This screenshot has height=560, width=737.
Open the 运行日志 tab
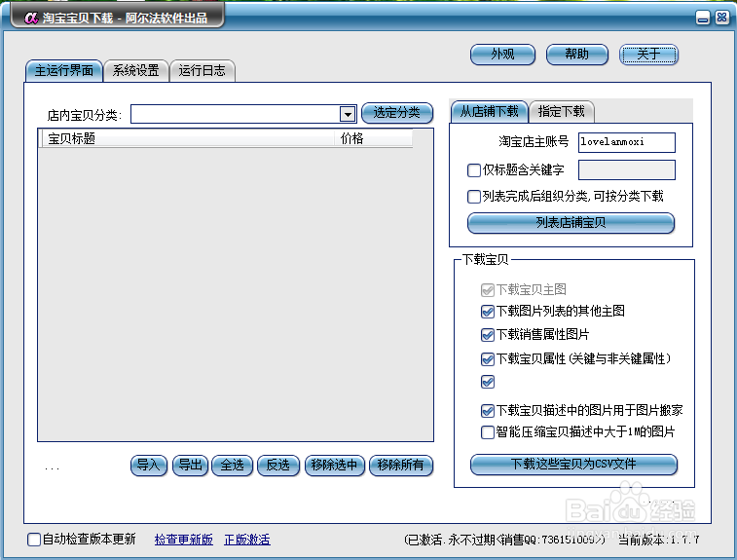coord(203,70)
